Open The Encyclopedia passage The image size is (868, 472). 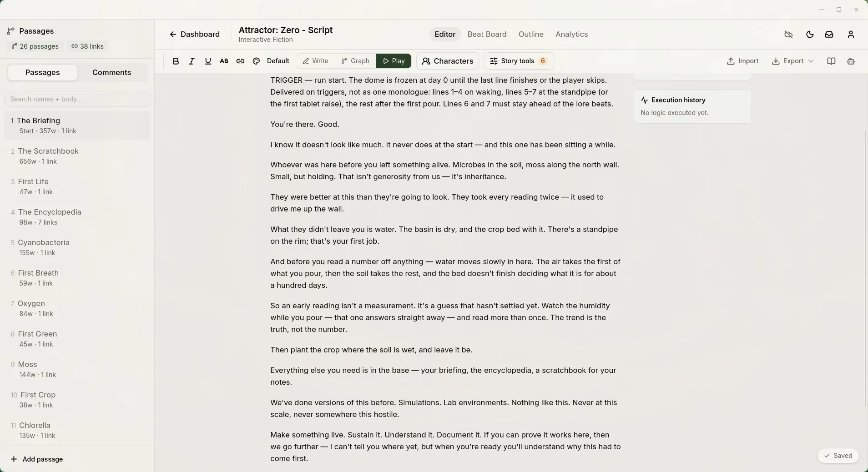tap(77, 217)
